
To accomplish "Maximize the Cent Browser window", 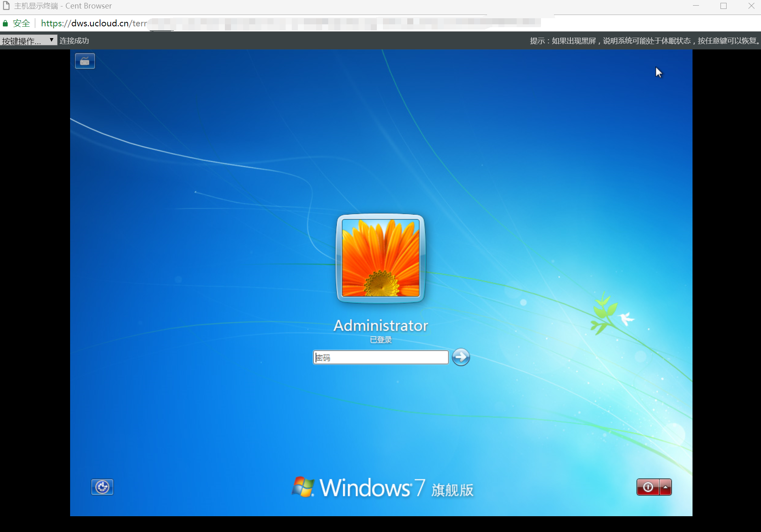I will click(723, 6).
